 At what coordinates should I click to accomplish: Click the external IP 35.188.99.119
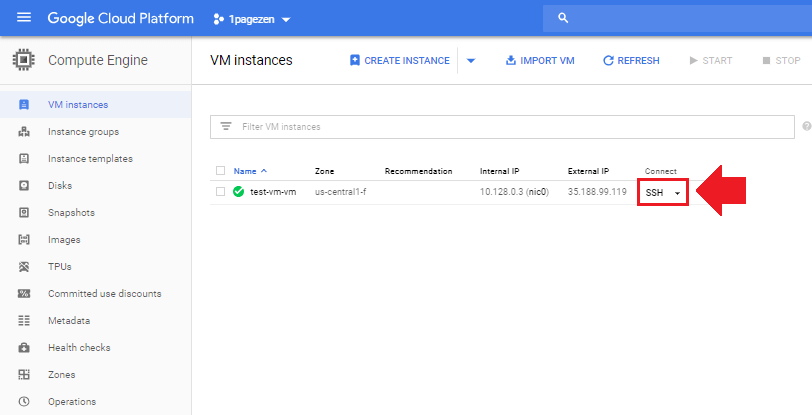[x=597, y=192]
